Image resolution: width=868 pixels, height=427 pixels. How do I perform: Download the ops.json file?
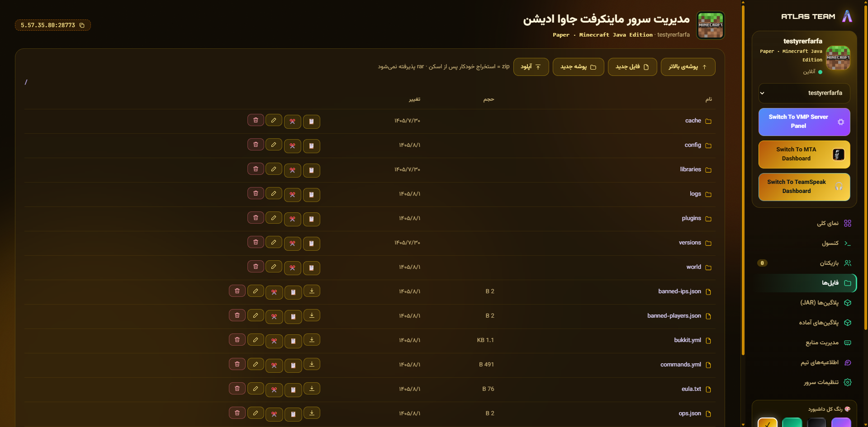[312, 413]
